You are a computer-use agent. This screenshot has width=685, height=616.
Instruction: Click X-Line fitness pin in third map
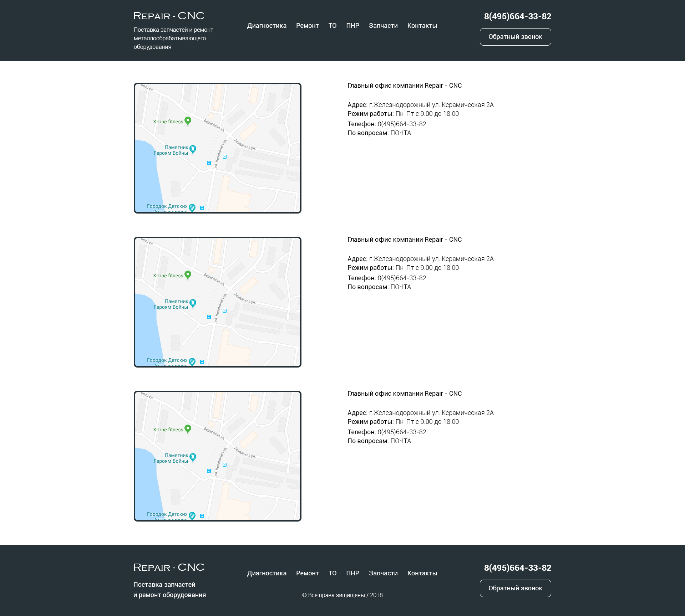point(188,429)
